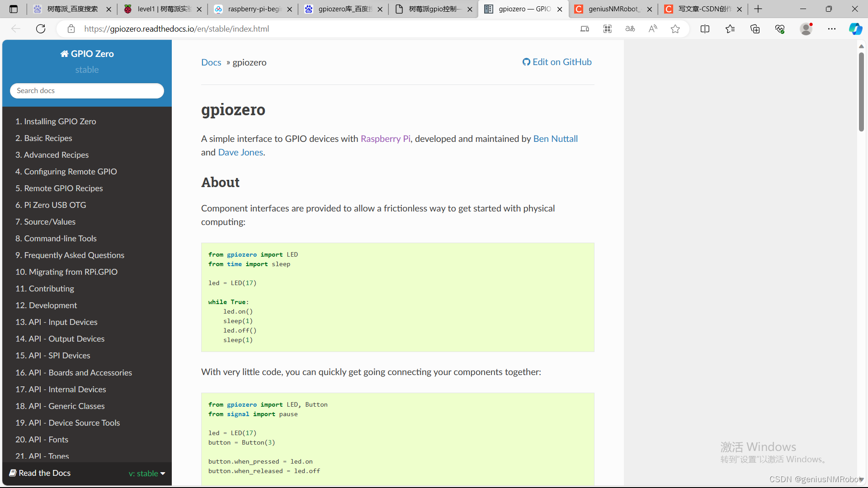Click the Search docs field
The width and height of the screenshot is (868, 488).
(x=87, y=91)
